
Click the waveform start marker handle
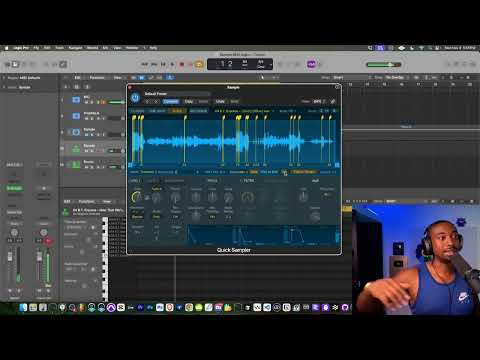[130, 165]
